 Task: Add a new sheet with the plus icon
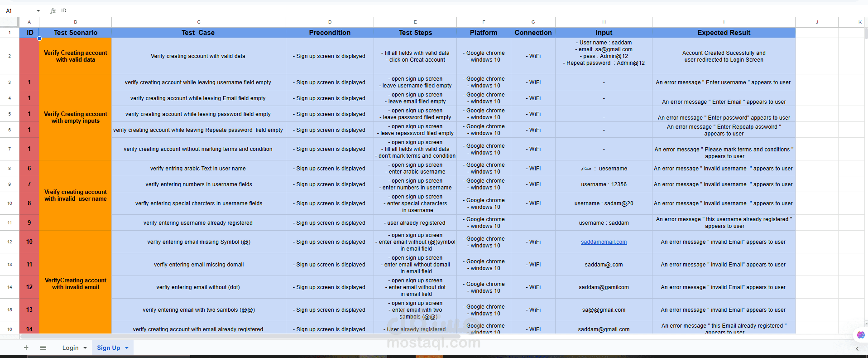[26, 348]
